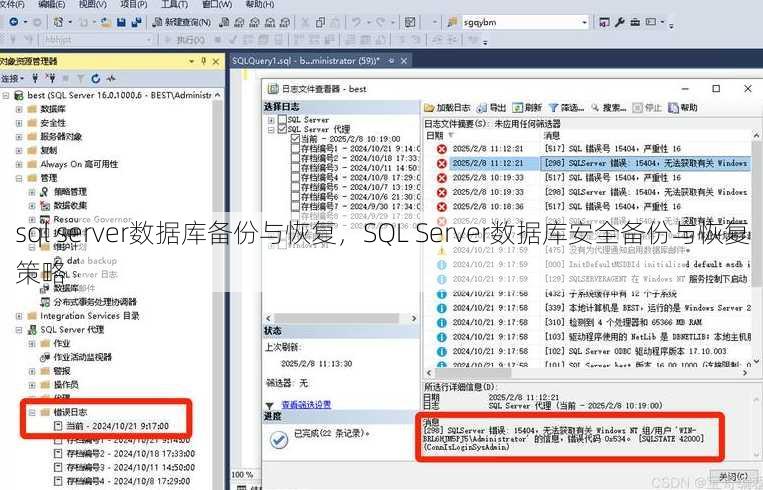Click info icon of row [339] 本地计算机是 BEST
The height and width of the screenshot is (490, 763).
click(x=441, y=308)
